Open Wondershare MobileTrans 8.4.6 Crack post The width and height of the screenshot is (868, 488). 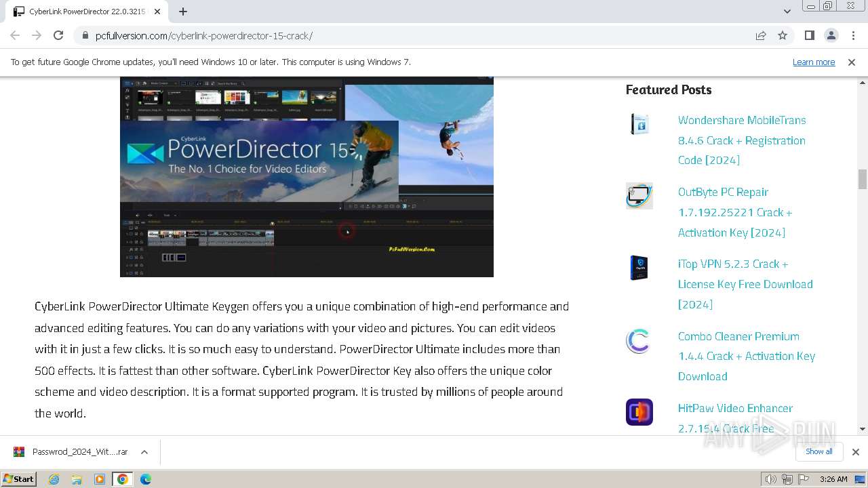(742, 140)
